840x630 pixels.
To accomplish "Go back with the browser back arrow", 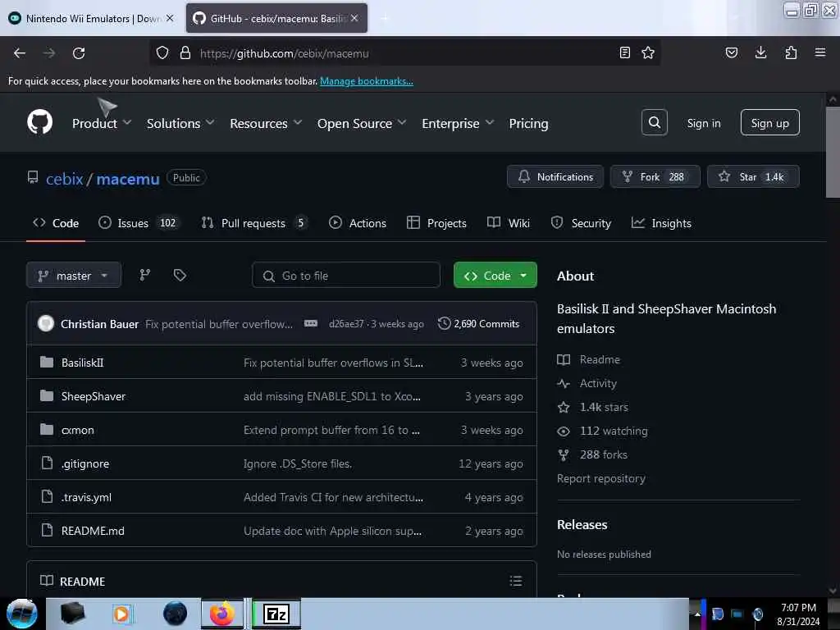I will tap(20, 53).
